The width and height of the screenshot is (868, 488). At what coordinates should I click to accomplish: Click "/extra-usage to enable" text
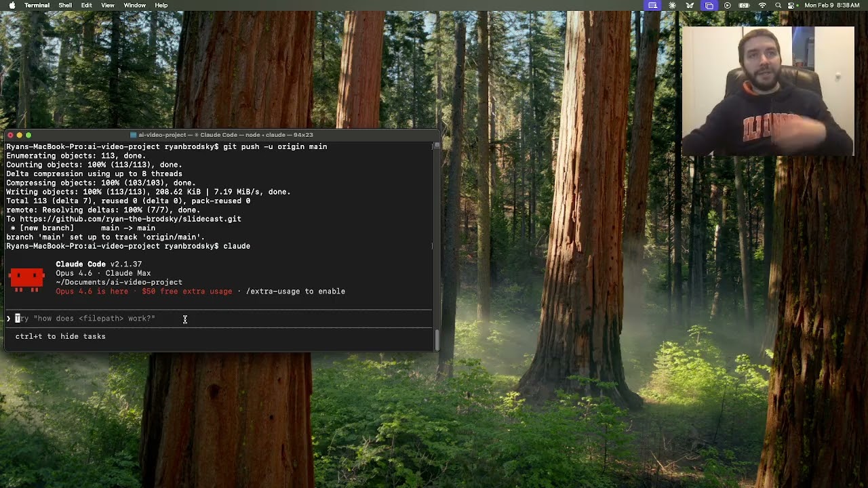[x=296, y=291]
